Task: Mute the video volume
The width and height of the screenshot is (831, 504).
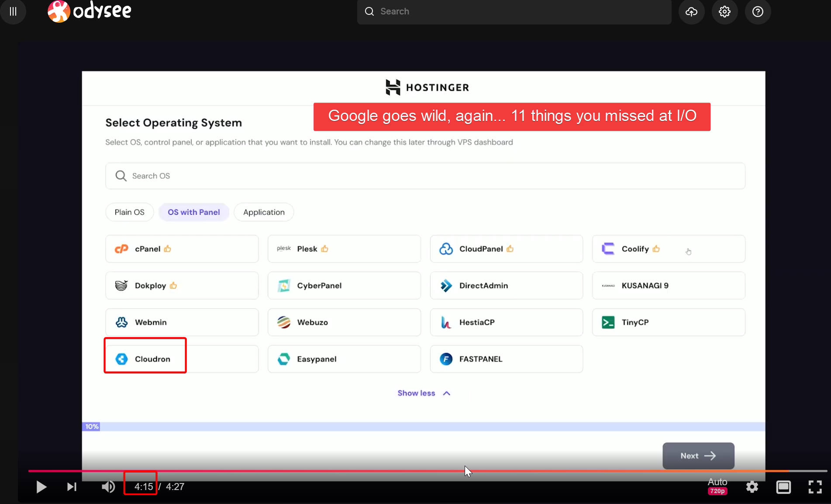Action: (x=108, y=487)
